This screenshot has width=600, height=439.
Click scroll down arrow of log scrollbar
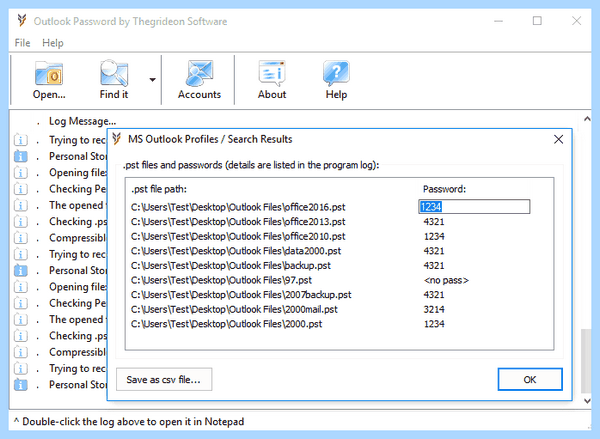point(586,400)
